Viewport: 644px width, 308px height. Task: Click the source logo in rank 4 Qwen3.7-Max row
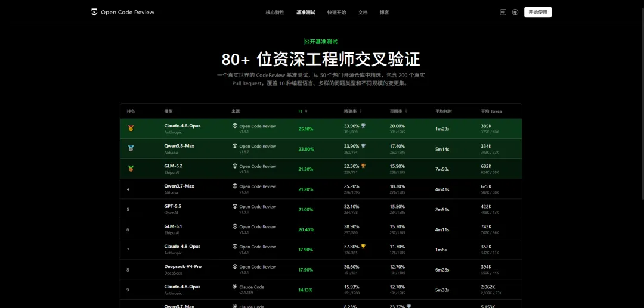(x=235, y=186)
